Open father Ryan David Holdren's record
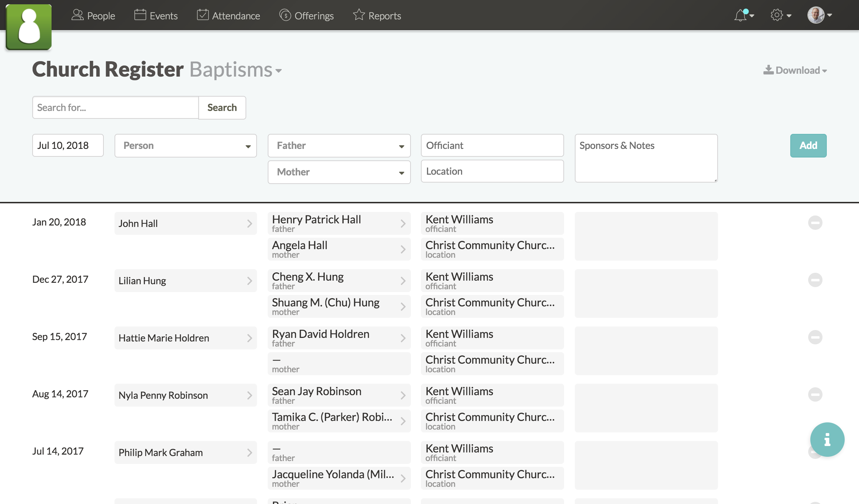 pos(339,338)
